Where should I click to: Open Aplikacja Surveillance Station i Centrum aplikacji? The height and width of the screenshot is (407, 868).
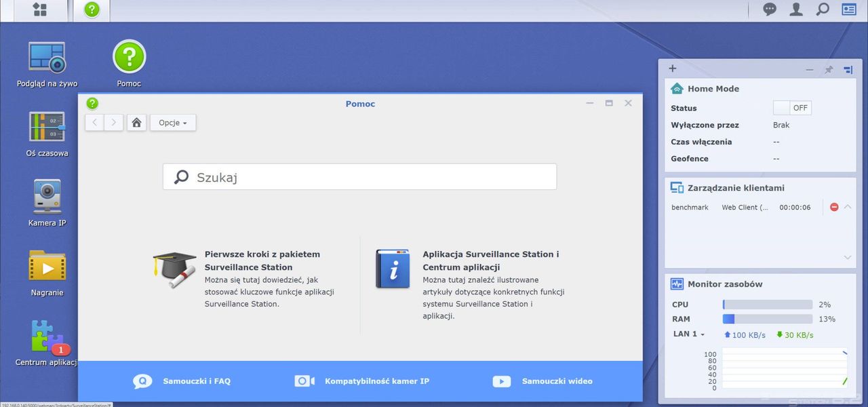click(491, 260)
